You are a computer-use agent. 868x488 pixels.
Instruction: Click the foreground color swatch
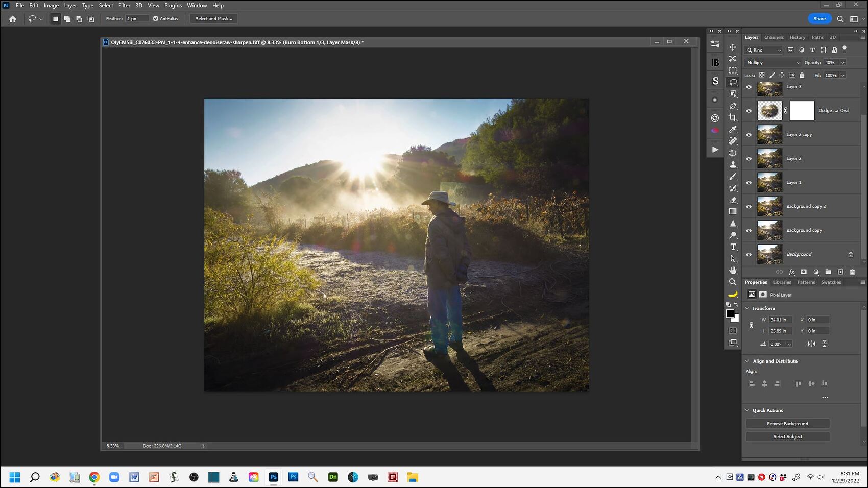coord(729,312)
